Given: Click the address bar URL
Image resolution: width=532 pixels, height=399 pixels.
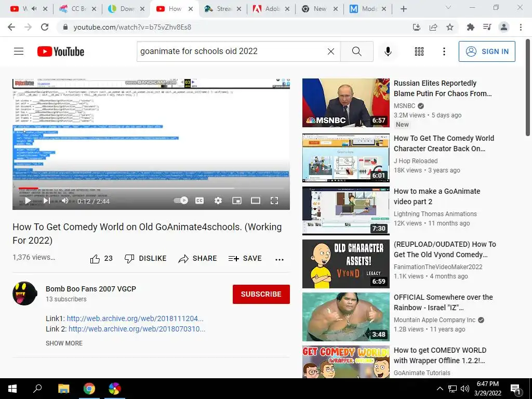Looking at the screenshot, I should [x=132, y=27].
